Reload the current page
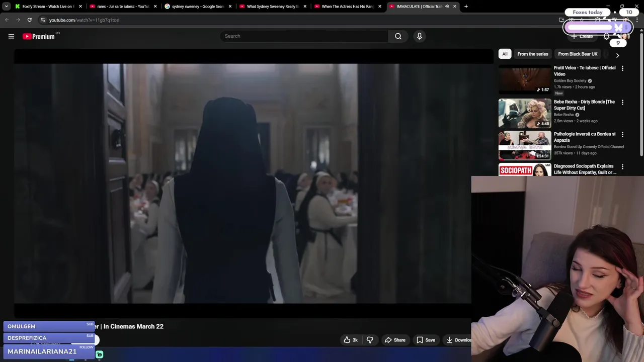The height and width of the screenshot is (362, 644). click(29, 20)
